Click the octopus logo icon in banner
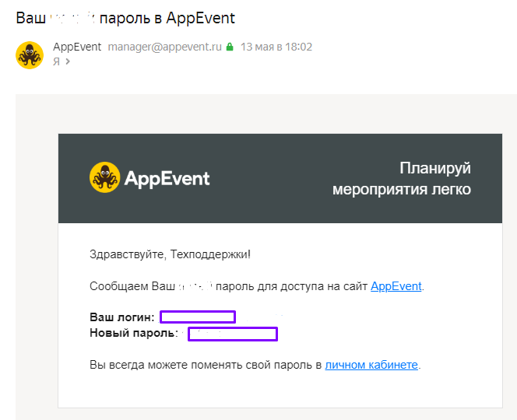The width and height of the screenshot is (517, 420). click(104, 177)
